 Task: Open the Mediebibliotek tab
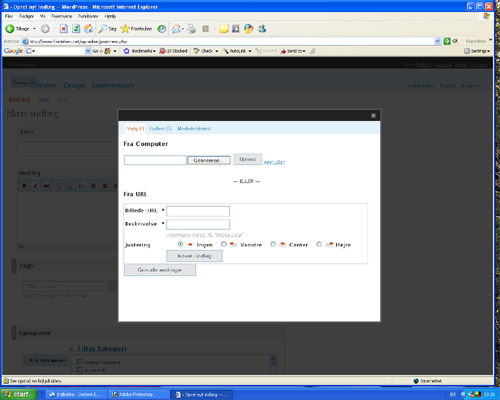194,129
